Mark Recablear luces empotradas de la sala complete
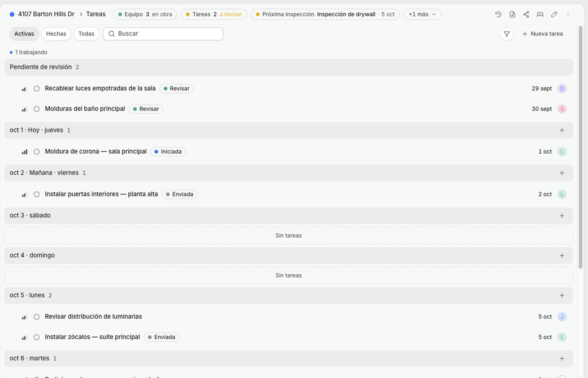Screen dimensions: 588x378 click(37, 89)
